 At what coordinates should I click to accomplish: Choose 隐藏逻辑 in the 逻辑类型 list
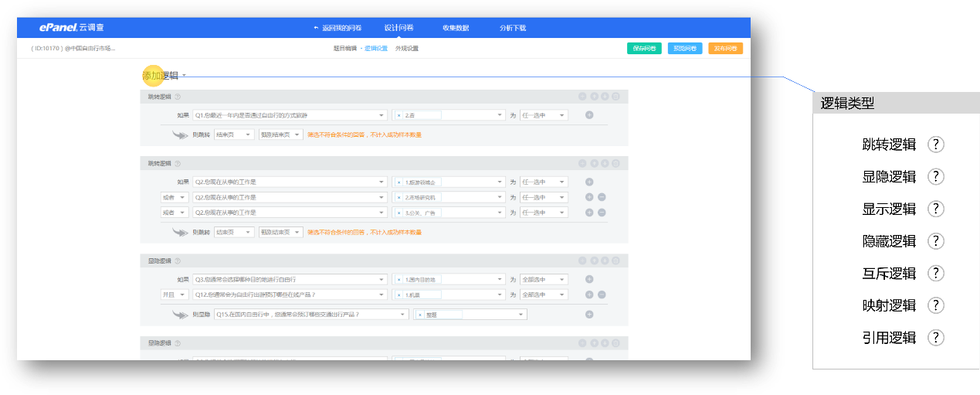pyautogui.click(x=889, y=241)
